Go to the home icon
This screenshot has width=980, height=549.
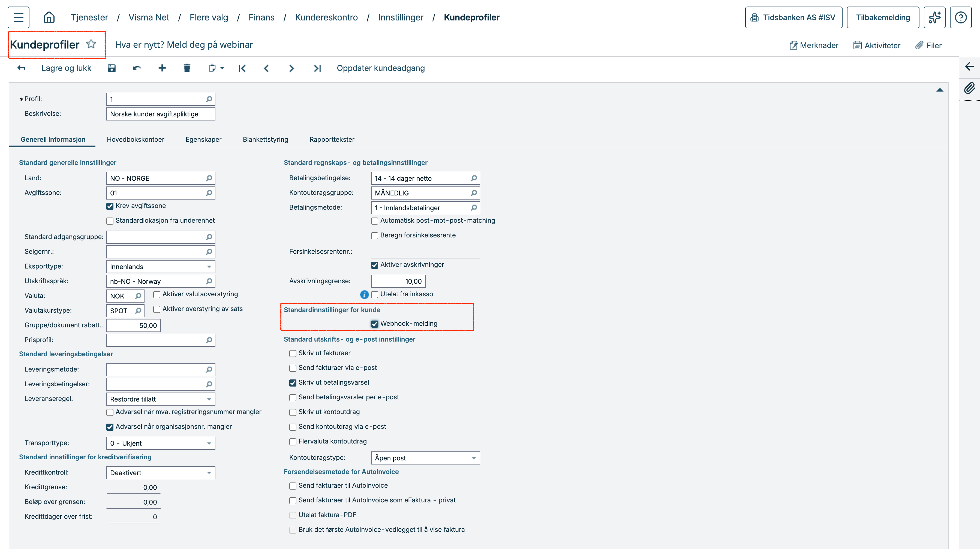[49, 17]
